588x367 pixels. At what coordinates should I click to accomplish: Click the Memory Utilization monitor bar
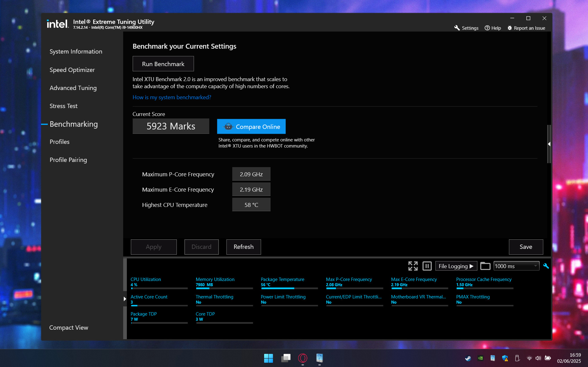click(224, 288)
